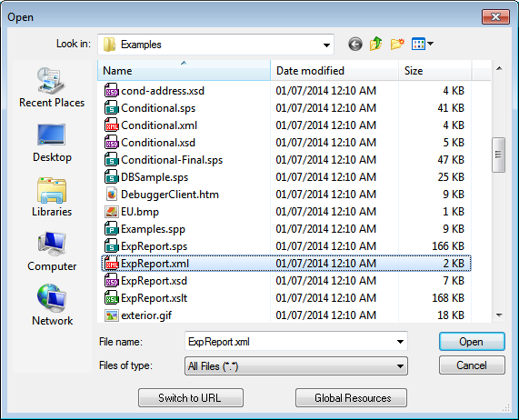Create a new folder

tap(397, 44)
